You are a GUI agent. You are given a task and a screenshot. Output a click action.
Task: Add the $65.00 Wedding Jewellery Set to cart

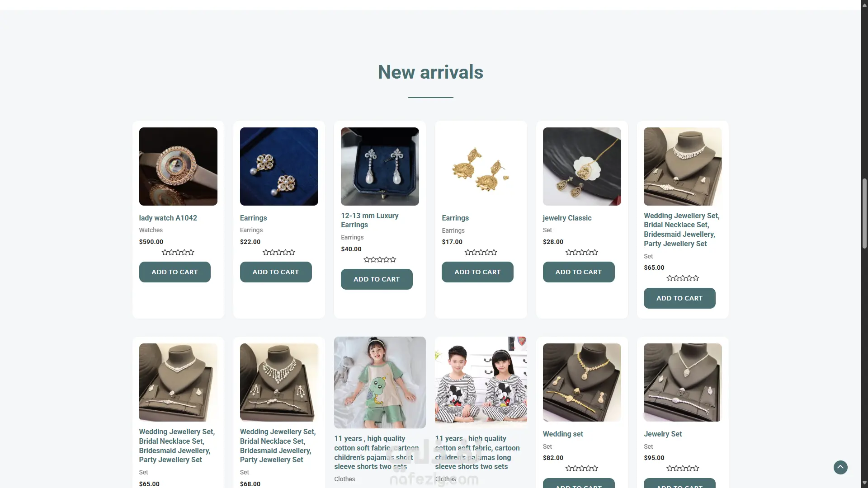[x=679, y=298]
